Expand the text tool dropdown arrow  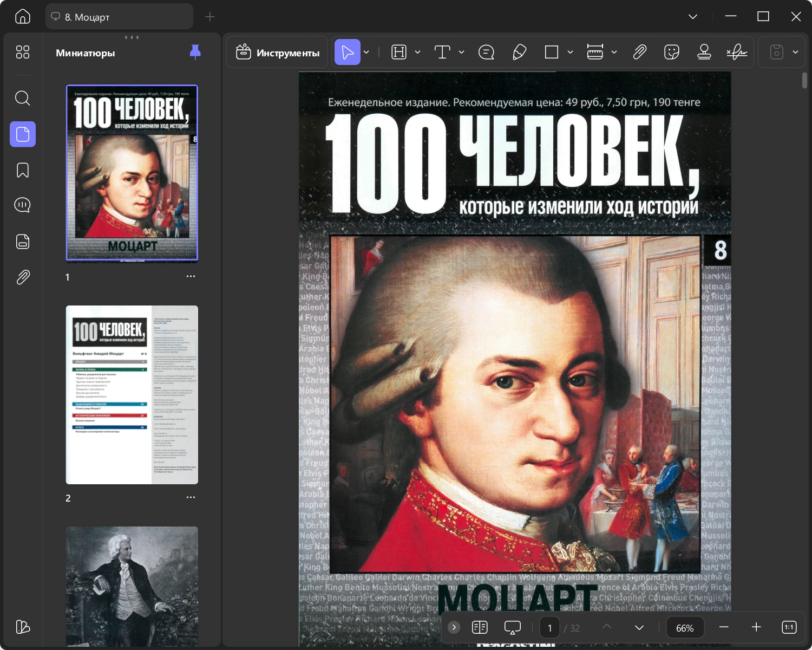point(461,52)
